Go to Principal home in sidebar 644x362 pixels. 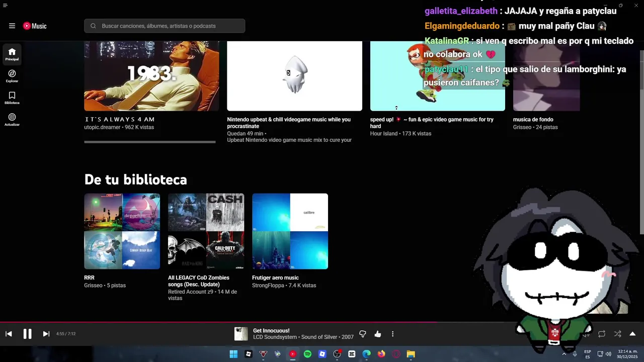pos(12,54)
